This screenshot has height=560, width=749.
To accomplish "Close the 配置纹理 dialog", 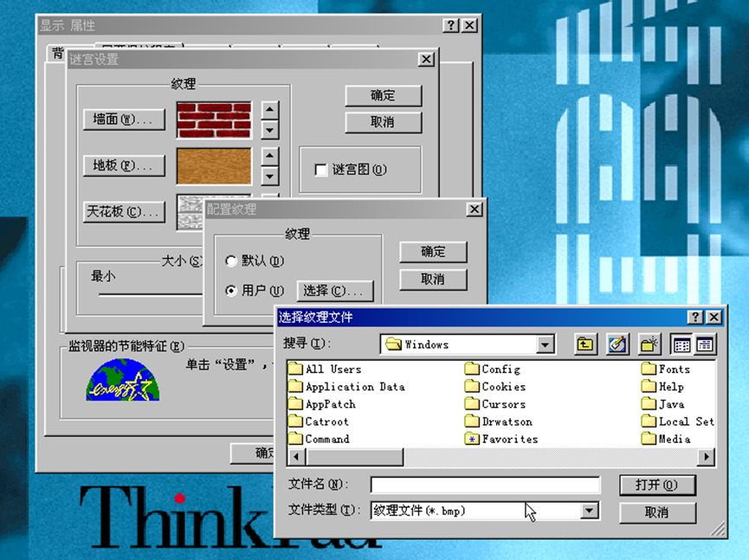I will (475, 209).
